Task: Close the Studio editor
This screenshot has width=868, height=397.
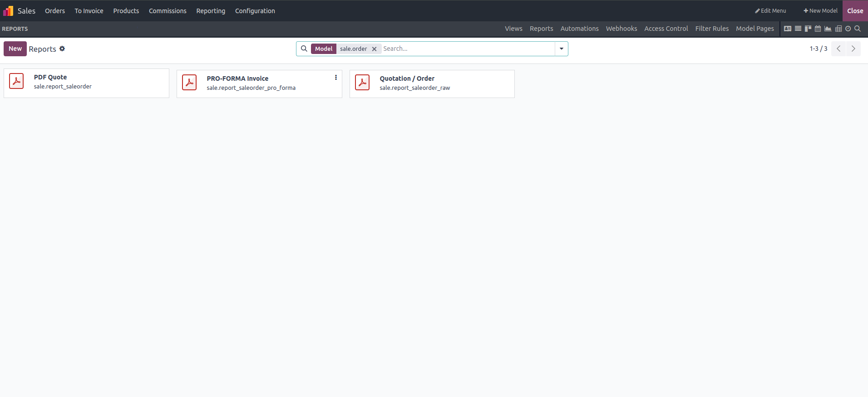Action: pyautogui.click(x=855, y=11)
